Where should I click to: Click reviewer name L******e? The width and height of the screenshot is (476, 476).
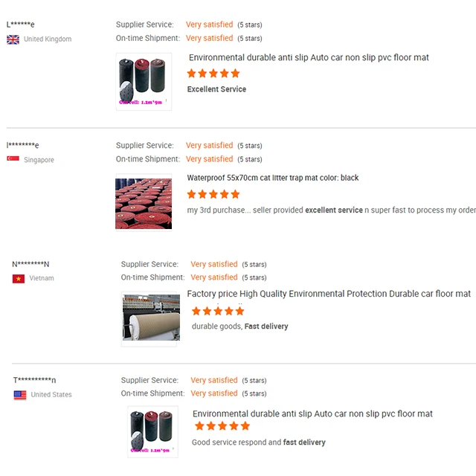tap(21, 25)
